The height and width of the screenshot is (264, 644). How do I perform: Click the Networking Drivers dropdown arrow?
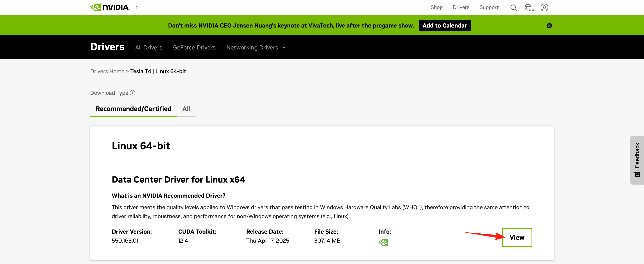coord(284,48)
